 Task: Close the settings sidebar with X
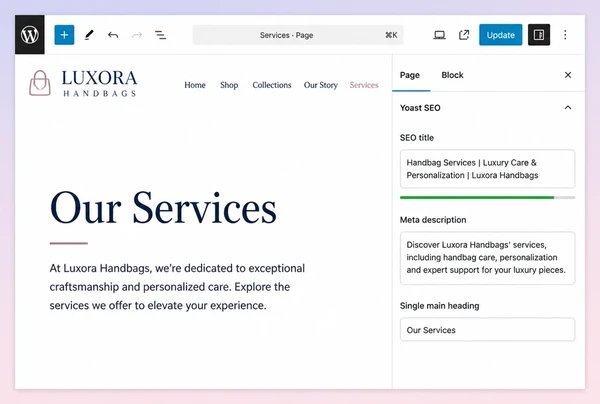tap(568, 75)
